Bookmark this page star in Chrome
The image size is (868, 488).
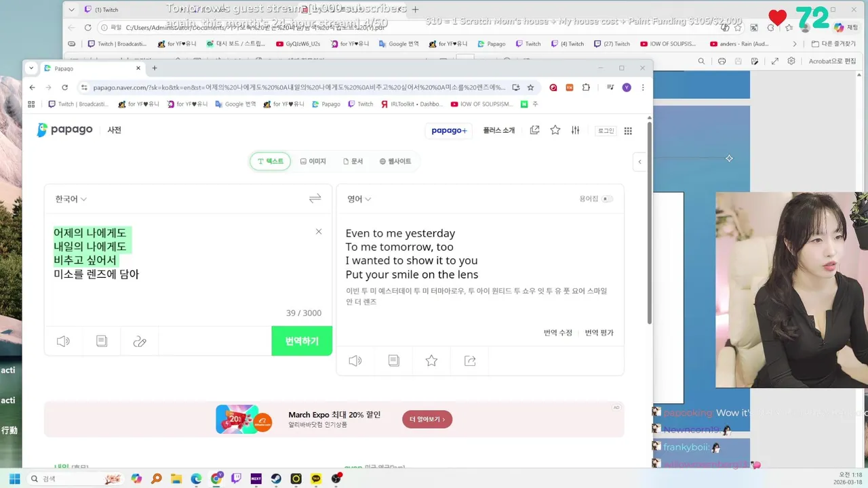pyautogui.click(x=530, y=87)
